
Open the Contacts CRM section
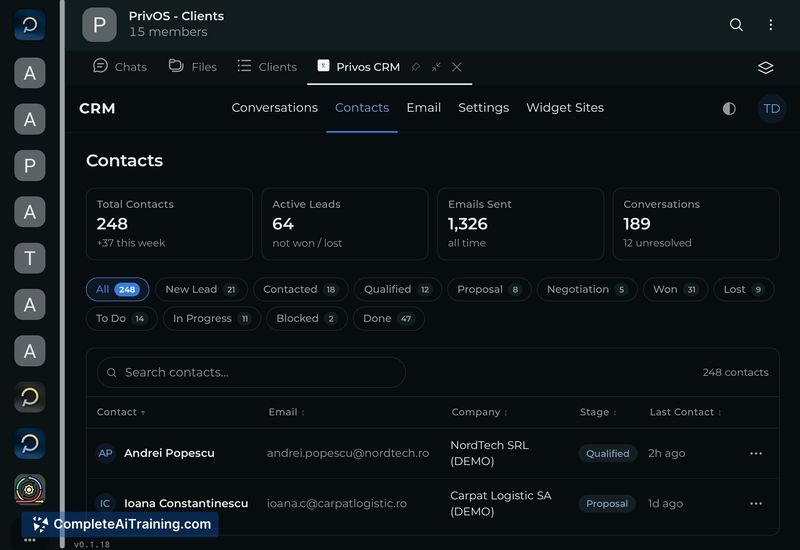coord(362,108)
